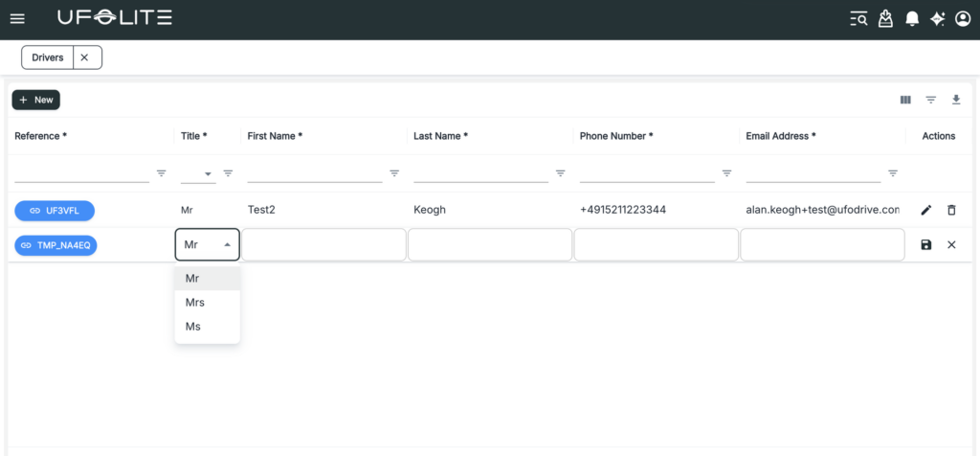Click the New button
980x456 pixels.
coord(36,100)
